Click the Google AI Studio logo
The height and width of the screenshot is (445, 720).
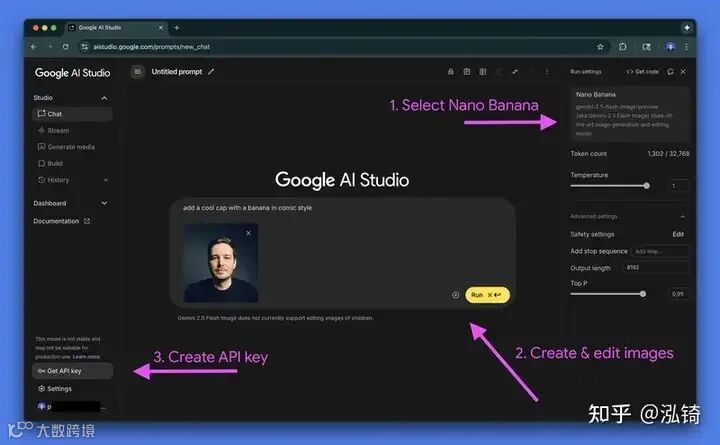click(x=73, y=73)
